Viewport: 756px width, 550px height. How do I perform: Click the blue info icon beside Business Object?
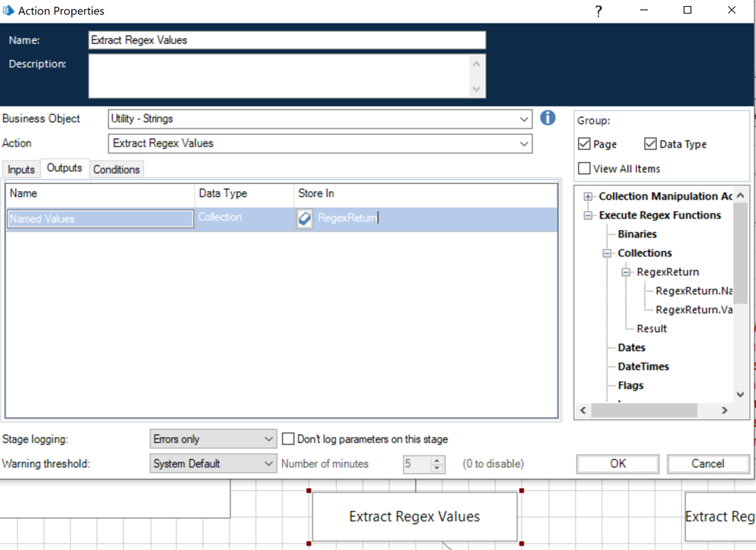(548, 118)
